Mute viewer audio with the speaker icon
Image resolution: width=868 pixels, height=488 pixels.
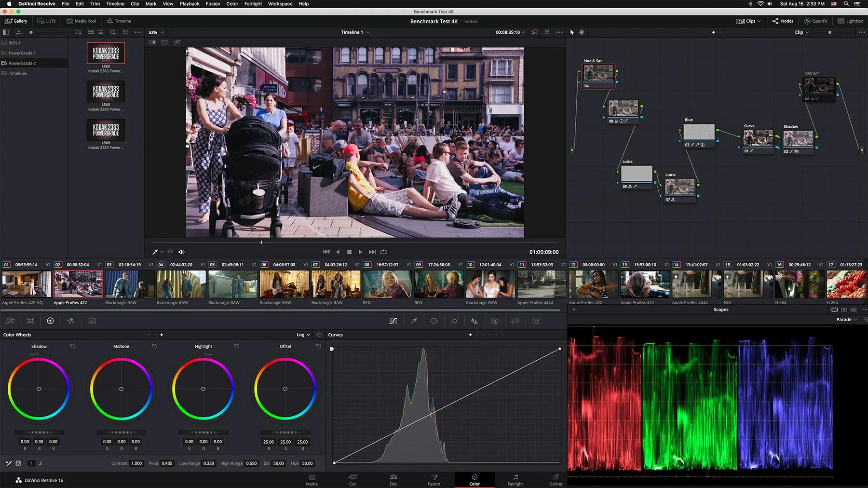[182, 252]
